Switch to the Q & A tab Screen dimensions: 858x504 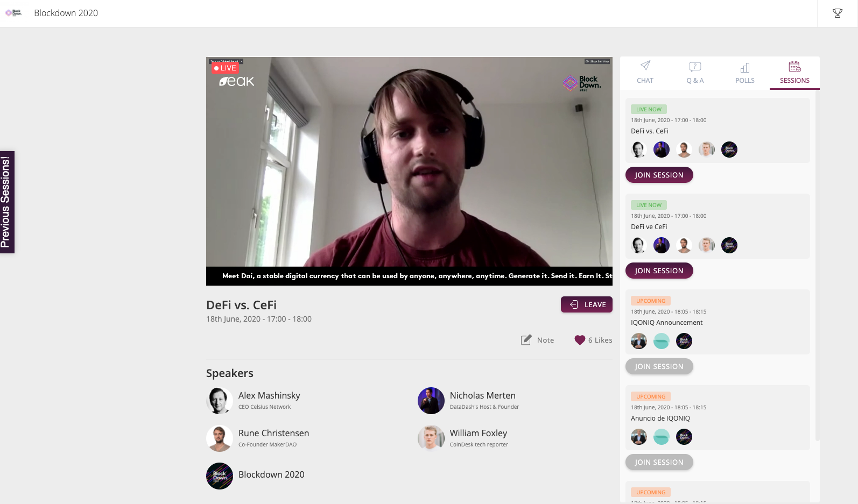695,73
